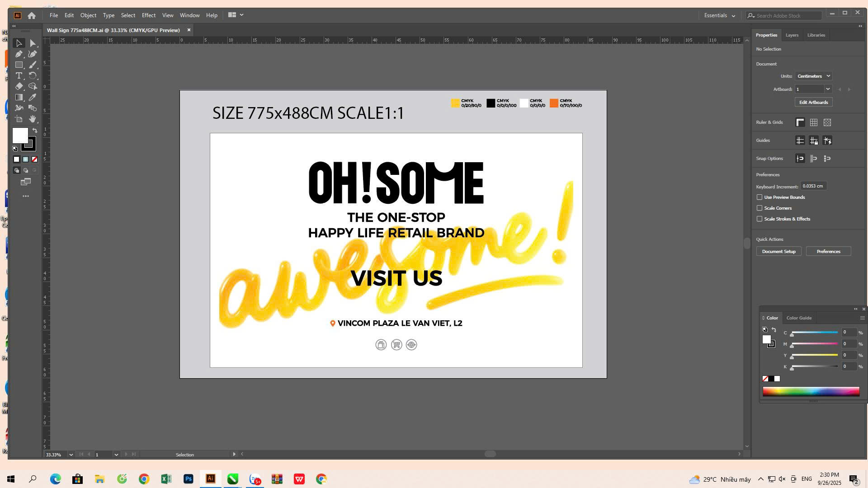Select the Puppet Warp tool
Image resolution: width=868 pixels, height=488 pixels.
pos(19,108)
